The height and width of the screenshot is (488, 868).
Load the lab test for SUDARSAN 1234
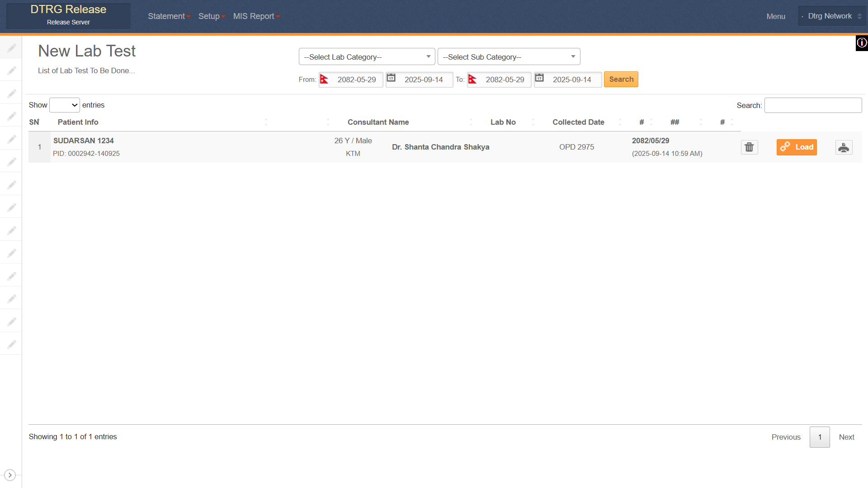[x=797, y=147]
